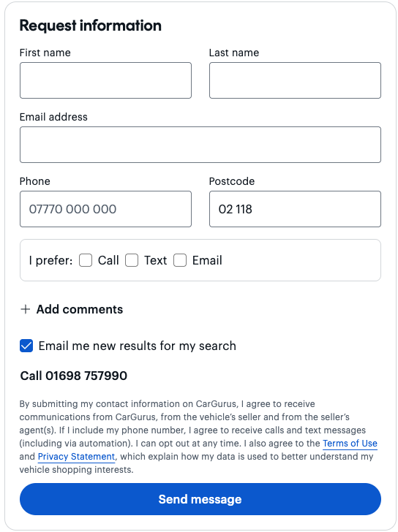Tick the Text preference checkbox
Image resolution: width=398 pixels, height=532 pixels.
click(x=132, y=260)
